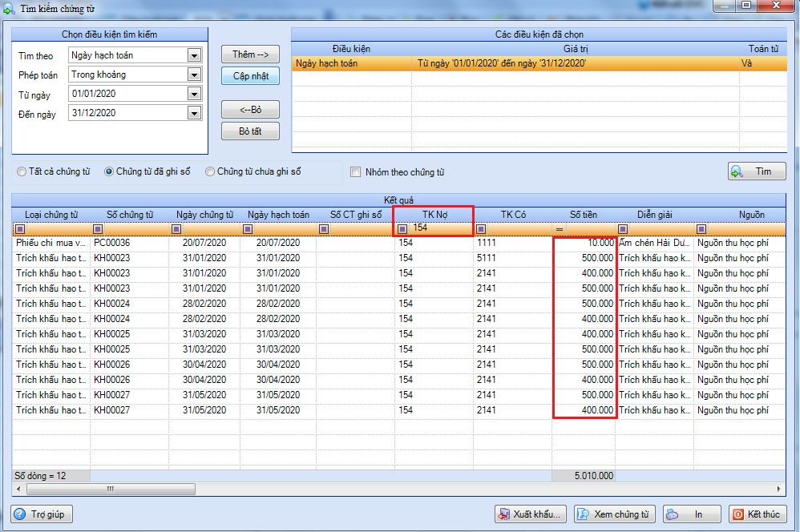The height and width of the screenshot is (532, 800).
Task: Click the title bar application icon
Action: point(9,9)
